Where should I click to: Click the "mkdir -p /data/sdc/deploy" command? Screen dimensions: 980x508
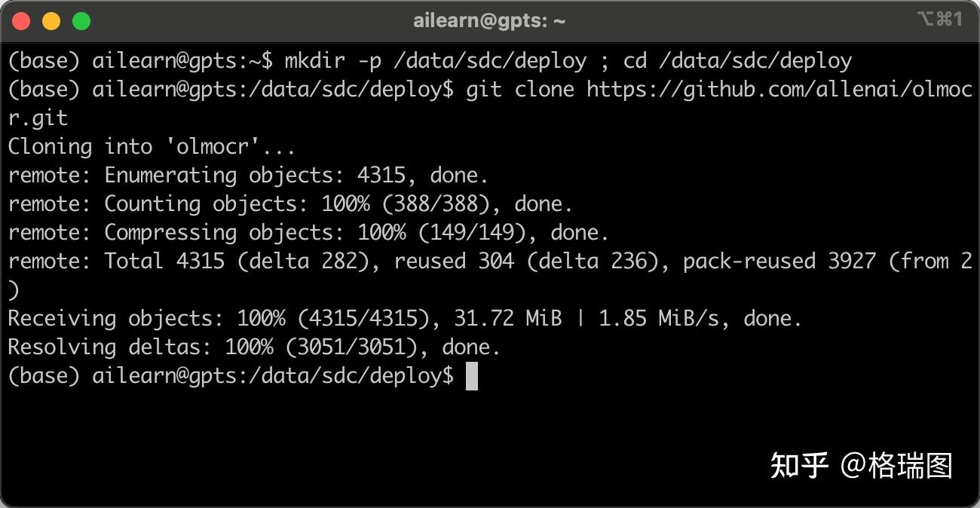click(x=435, y=61)
